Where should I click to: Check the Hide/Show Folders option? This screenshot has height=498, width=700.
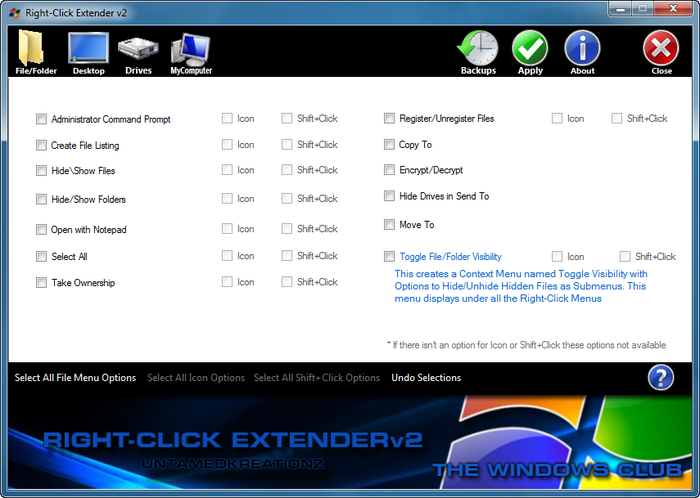pos(41,199)
